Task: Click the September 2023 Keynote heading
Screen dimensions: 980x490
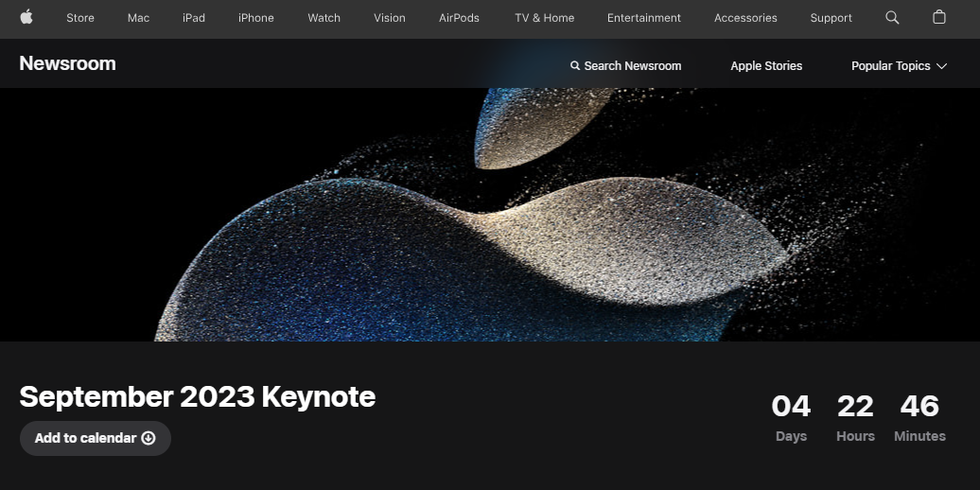Action: pyautogui.click(x=198, y=397)
